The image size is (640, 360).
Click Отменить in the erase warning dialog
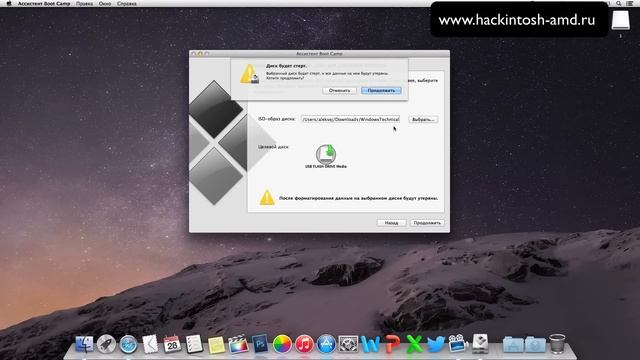[x=339, y=90]
